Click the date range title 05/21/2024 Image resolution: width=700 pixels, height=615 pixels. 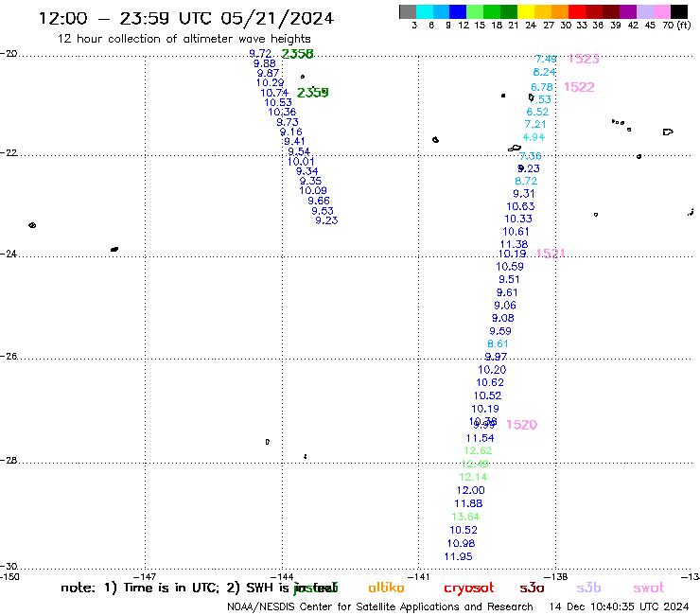(x=277, y=18)
